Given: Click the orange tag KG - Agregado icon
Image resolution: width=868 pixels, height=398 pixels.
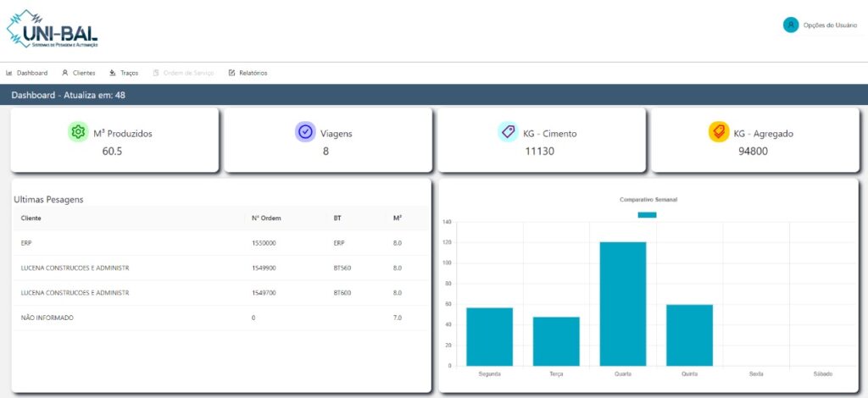Looking at the screenshot, I should click(718, 132).
